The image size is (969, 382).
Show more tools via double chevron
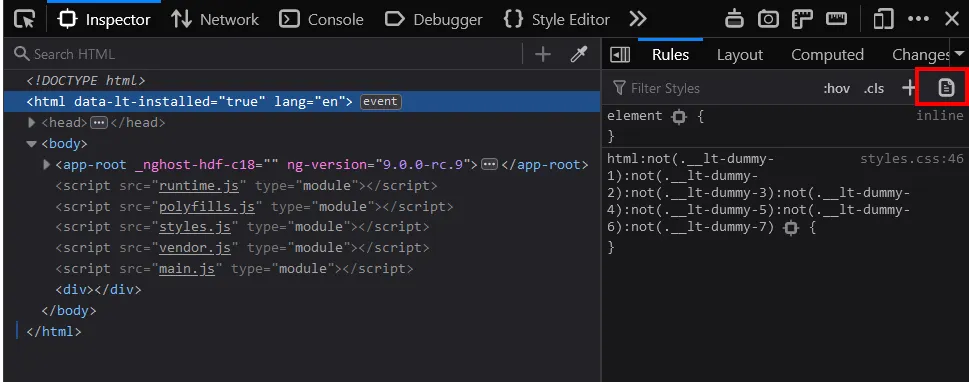(x=637, y=19)
